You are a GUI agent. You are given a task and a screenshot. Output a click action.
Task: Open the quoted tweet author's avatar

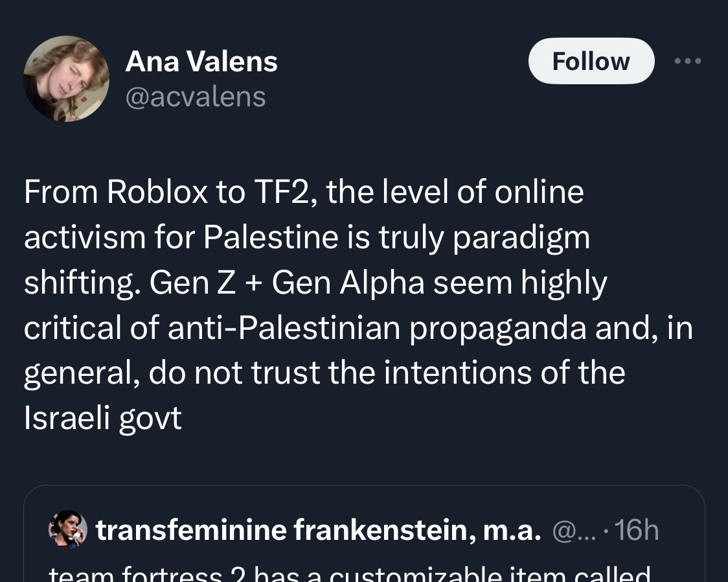pyautogui.click(x=67, y=530)
